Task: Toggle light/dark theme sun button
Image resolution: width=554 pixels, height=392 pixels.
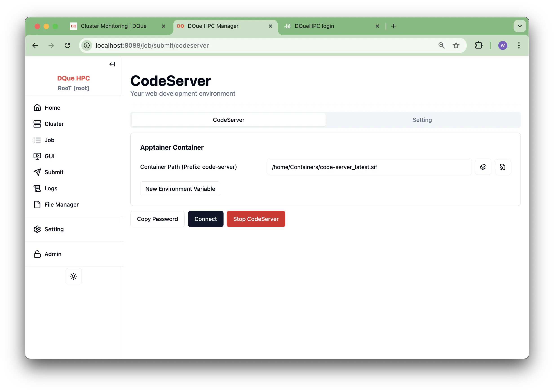Action: point(74,276)
